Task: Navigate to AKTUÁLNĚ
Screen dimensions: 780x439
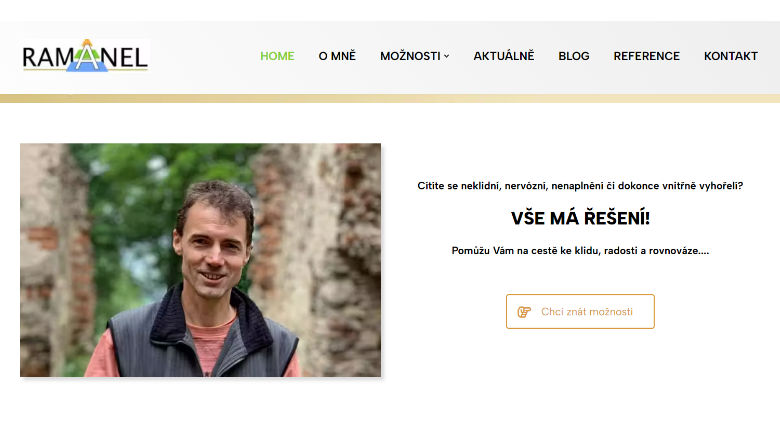Action: coord(503,56)
